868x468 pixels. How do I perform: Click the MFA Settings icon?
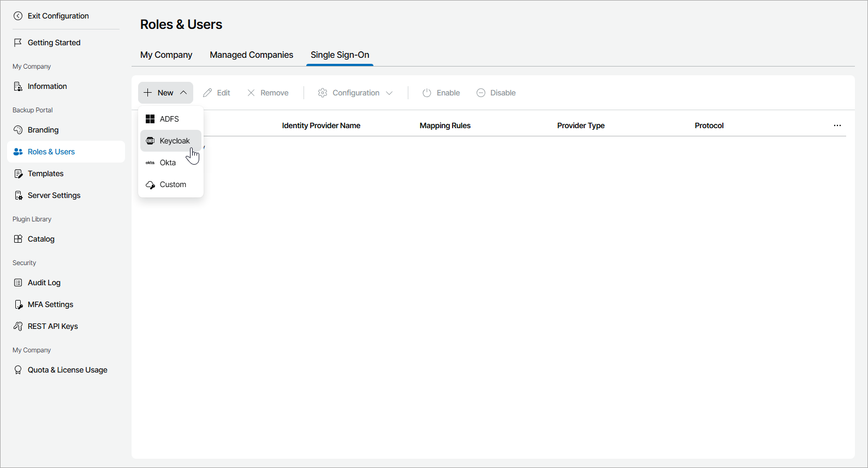(x=18, y=304)
